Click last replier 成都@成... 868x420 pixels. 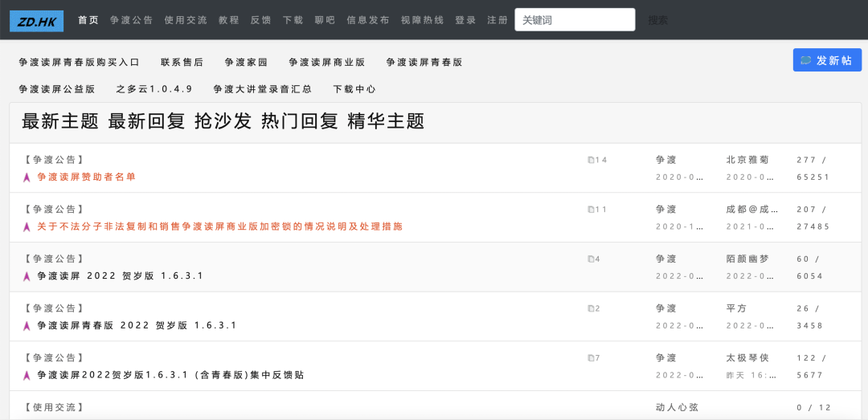click(751, 210)
